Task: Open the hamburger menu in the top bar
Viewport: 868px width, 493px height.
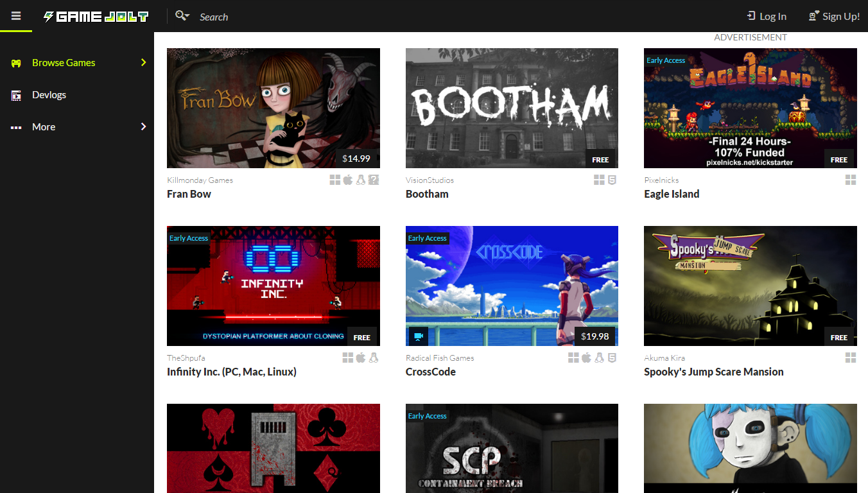Action: tap(16, 16)
